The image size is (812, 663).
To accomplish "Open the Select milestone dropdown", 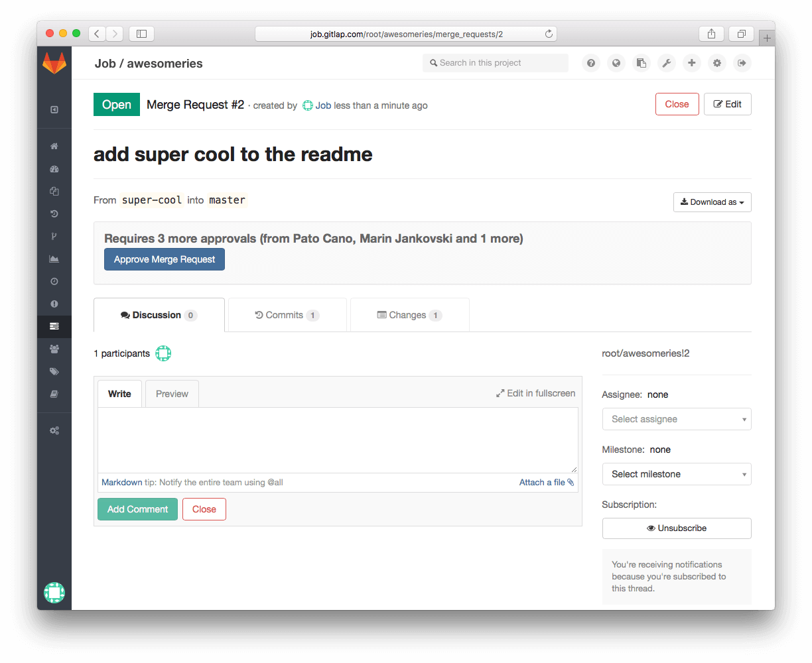I will (x=676, y=474).
